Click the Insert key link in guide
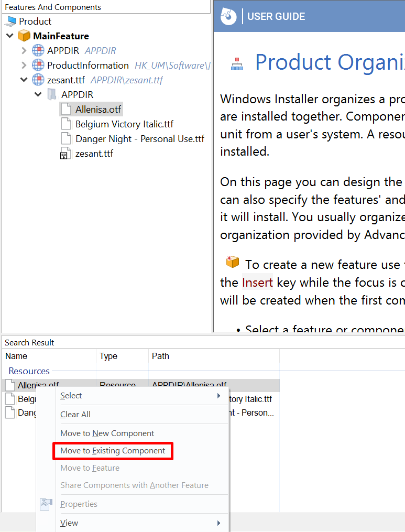 click(257, 283)
